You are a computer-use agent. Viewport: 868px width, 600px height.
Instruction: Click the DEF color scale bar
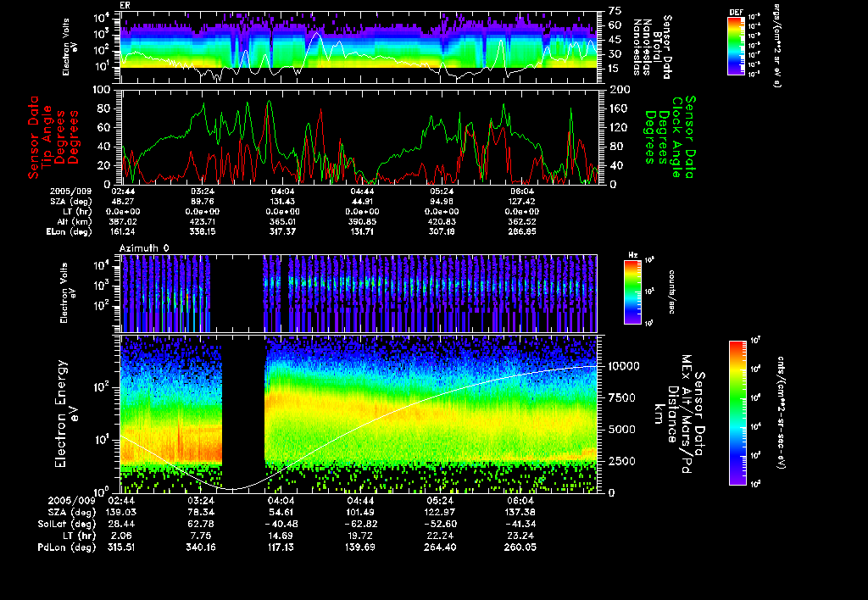[x=736, y=46]
